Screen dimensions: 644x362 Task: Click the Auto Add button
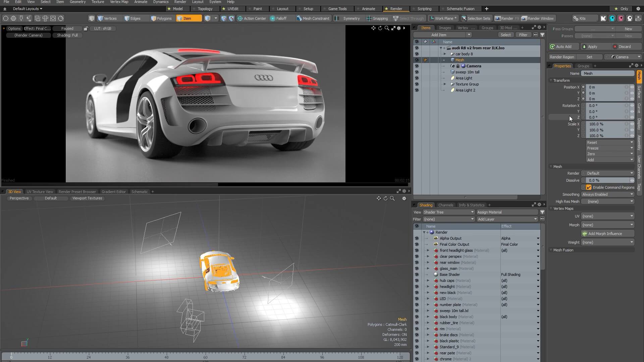click(564, 47)
